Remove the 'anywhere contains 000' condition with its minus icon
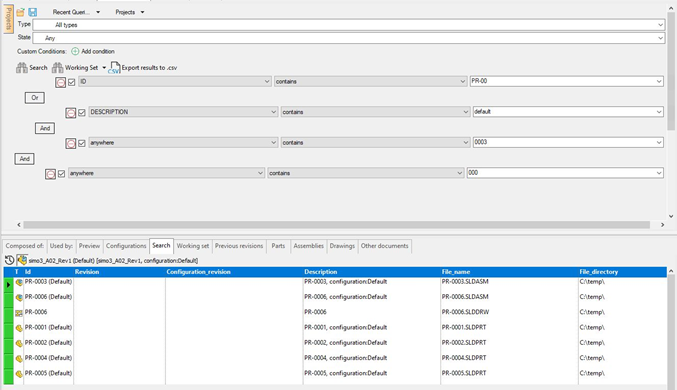The width and height of the screenshot is (677, 390). click(51, 174)
